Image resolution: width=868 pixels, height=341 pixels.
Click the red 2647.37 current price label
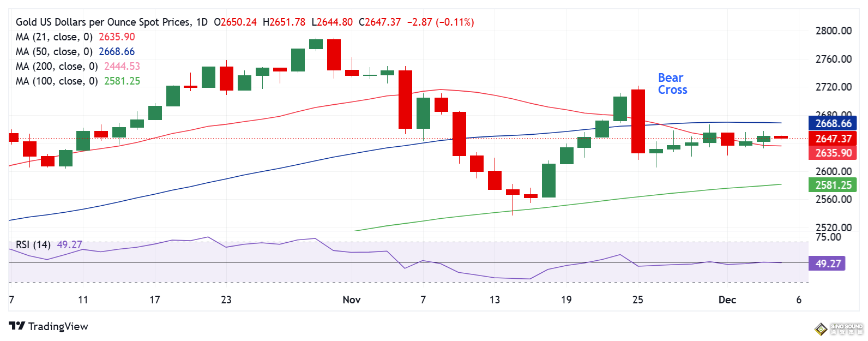click(x=833, y=139)
